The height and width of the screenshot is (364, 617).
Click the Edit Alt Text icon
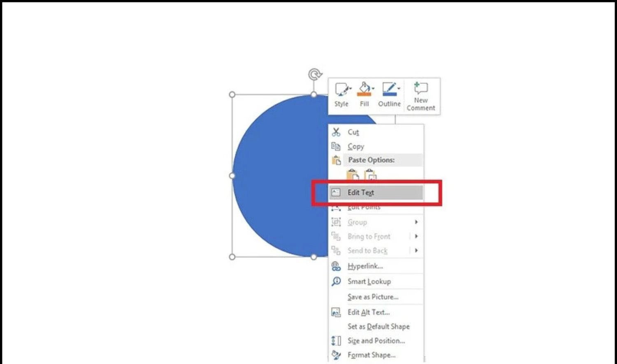click(x=336, y=312)
